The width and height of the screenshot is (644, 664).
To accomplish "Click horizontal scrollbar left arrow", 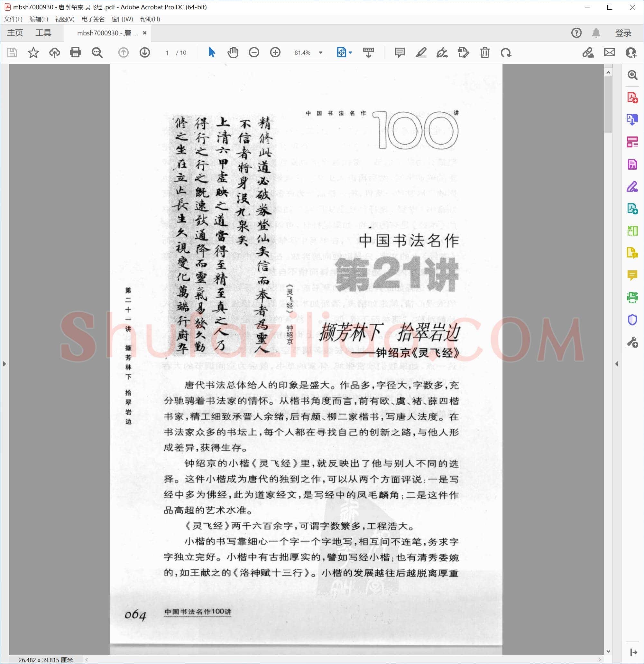I will pyautogui.click(x=87, y=659).
